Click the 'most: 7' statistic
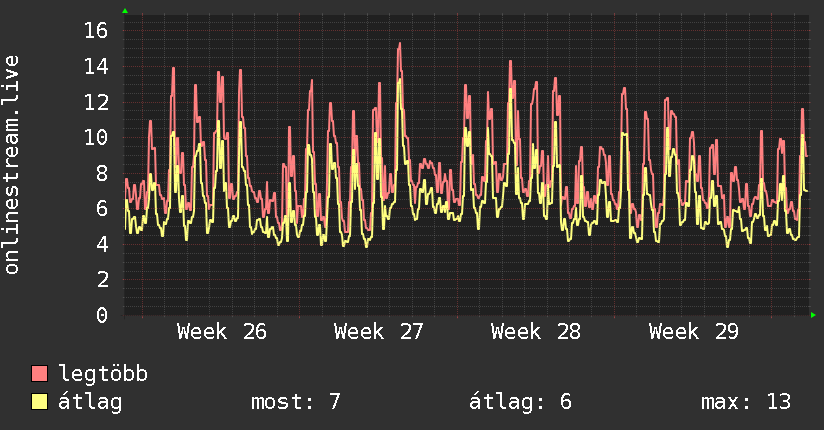The image size is (824, 430). point(296,402)
